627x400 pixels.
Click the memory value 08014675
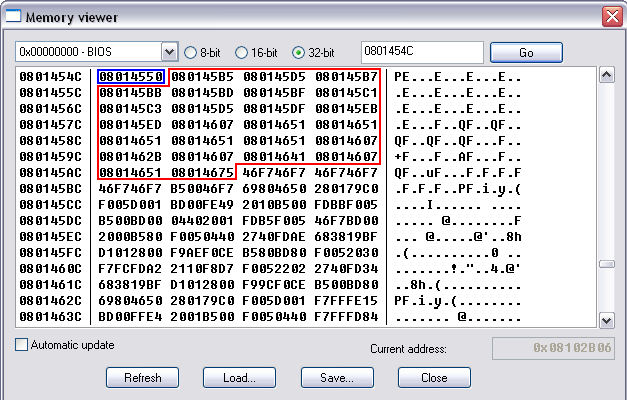click(x=203, y=172)
